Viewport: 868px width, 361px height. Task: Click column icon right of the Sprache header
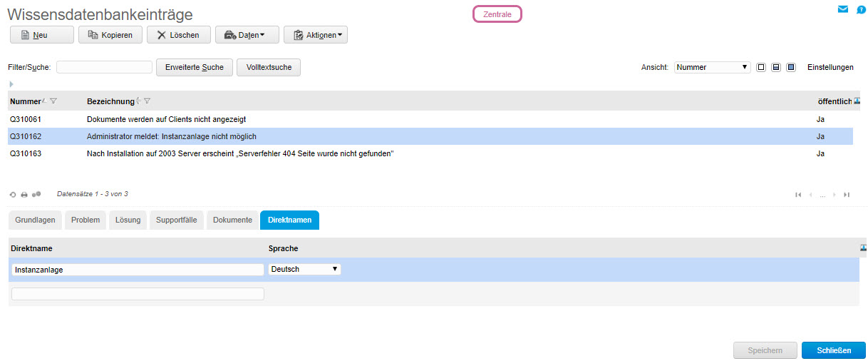coord(864,248)
